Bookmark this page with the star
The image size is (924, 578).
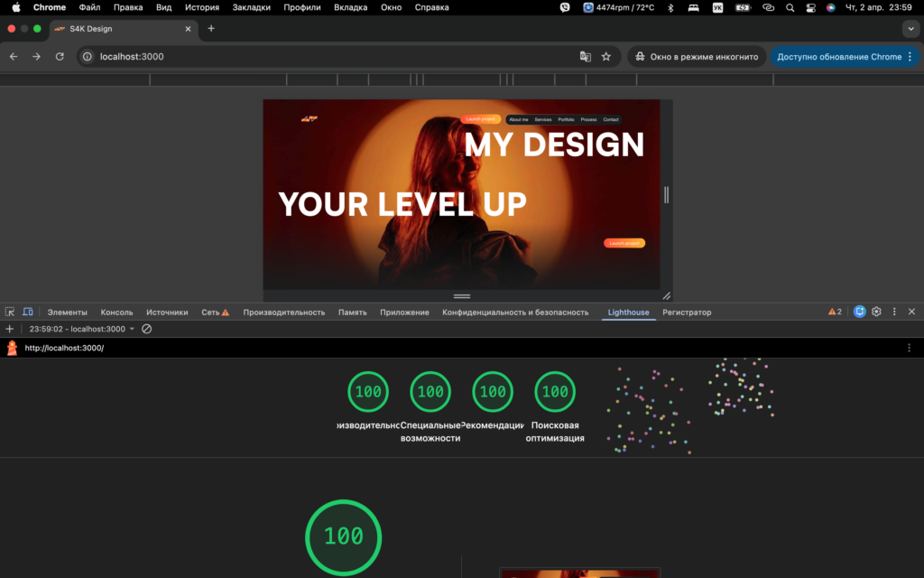point(605,57)
